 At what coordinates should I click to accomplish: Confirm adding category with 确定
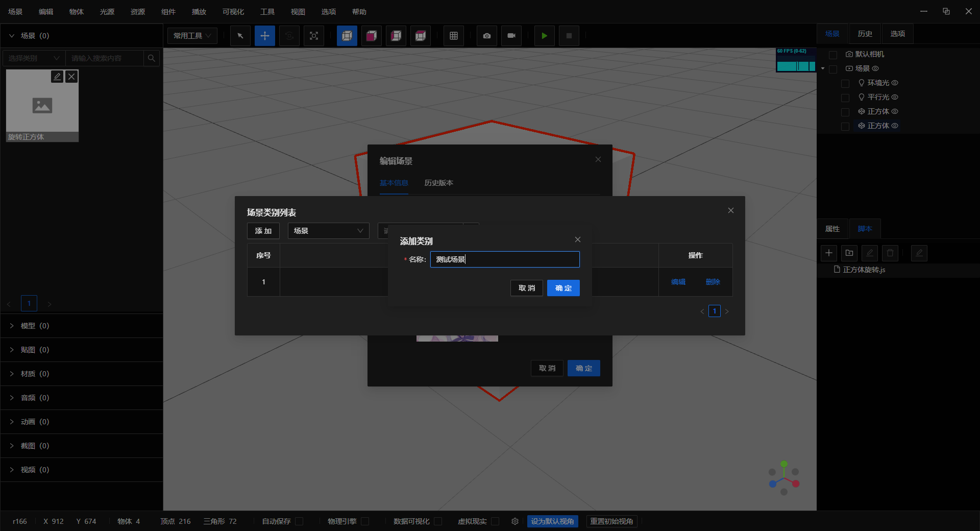tap(563, 288)
